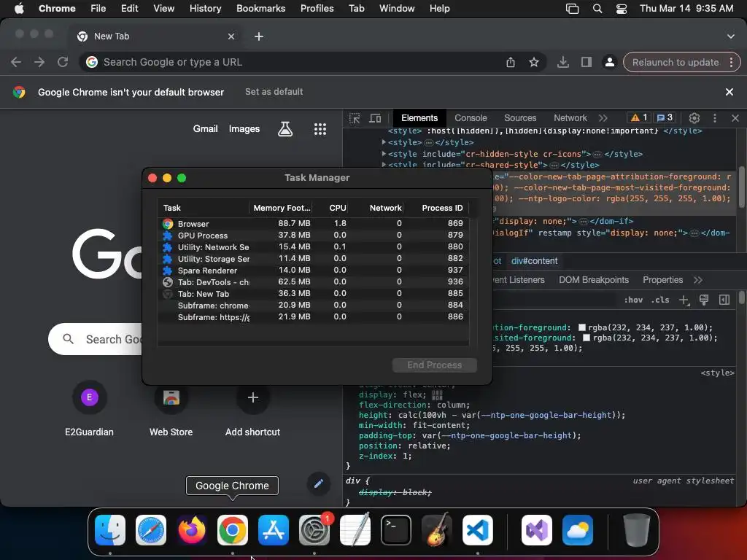Sort Task Manager by the Task column
The width and height of the screenshot is (747, 560).
[x=204, y=208]
